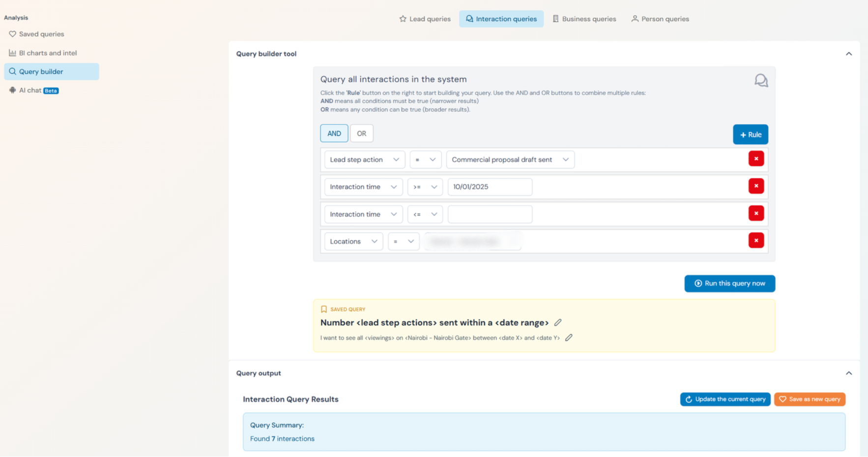
Task: Open Saved queries in the sidebar
Action: pyautogui.click(x=41, y=34)
